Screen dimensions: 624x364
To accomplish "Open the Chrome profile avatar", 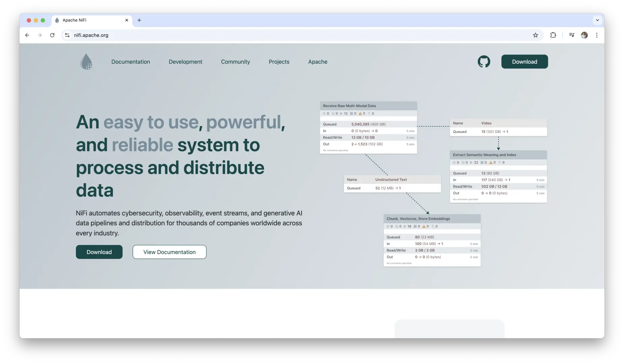I will 584,35.
